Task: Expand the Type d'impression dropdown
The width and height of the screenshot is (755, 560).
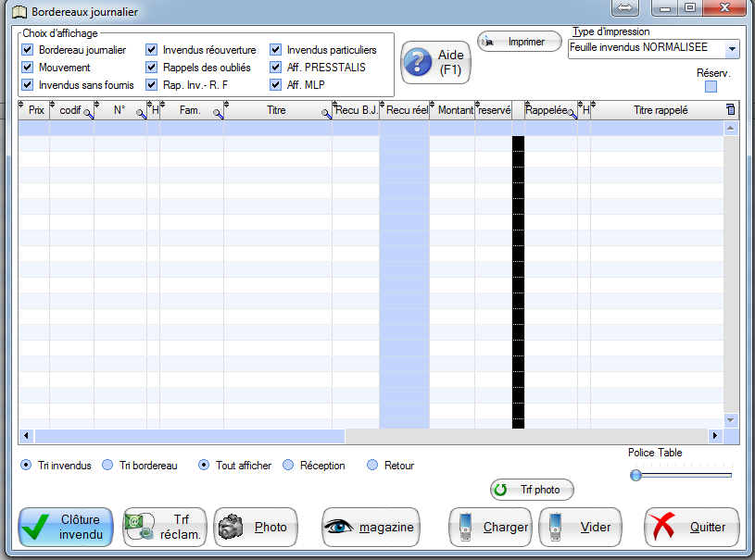Action: point(732,48)
